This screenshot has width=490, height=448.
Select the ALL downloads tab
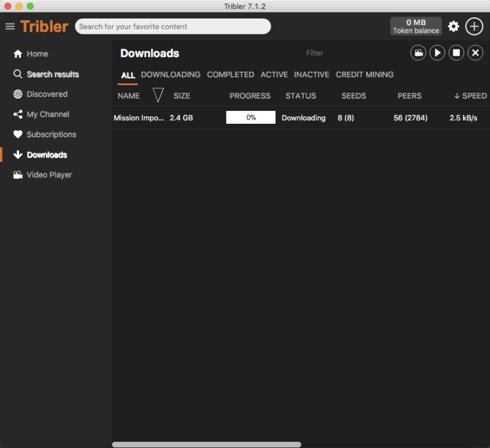(x=128, y=75)
